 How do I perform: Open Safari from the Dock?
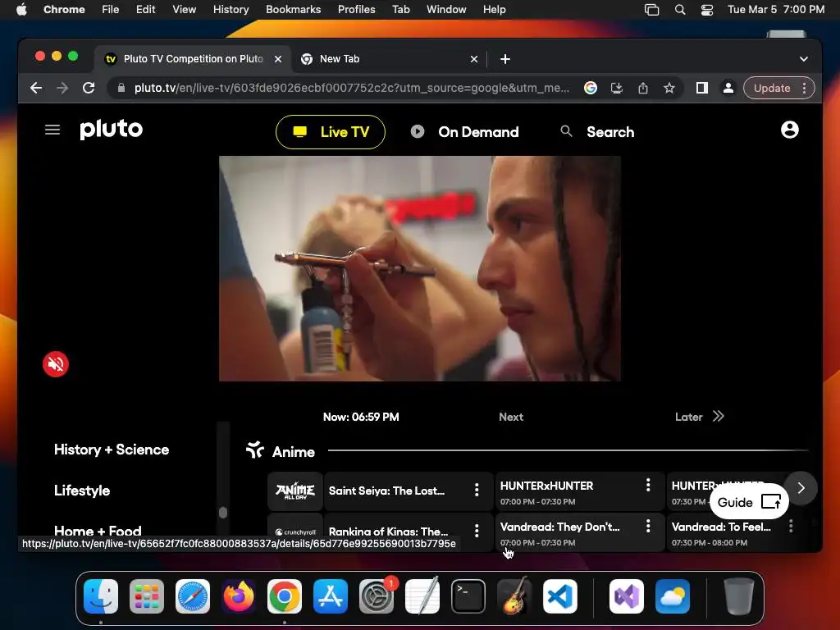pyautogui.click(x=193, y=596)
